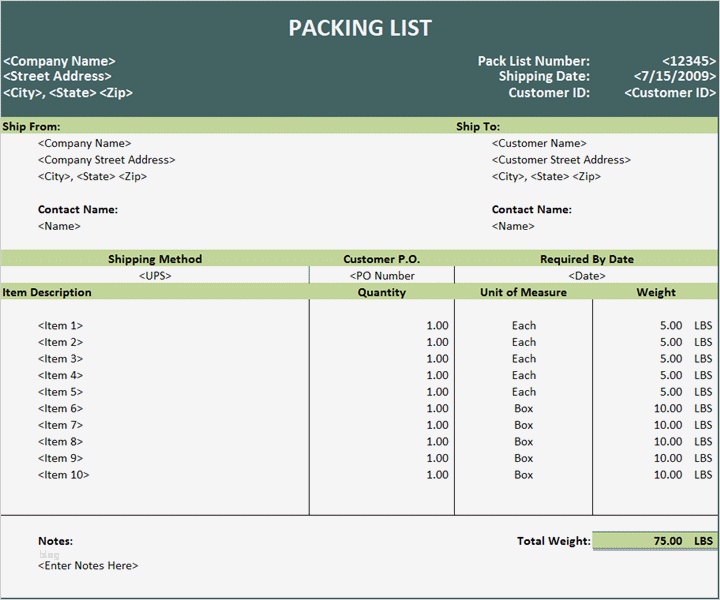Viewport: 720px width, 600px height.
Task: Select the <Item 10> description cell
Action: 64,475
